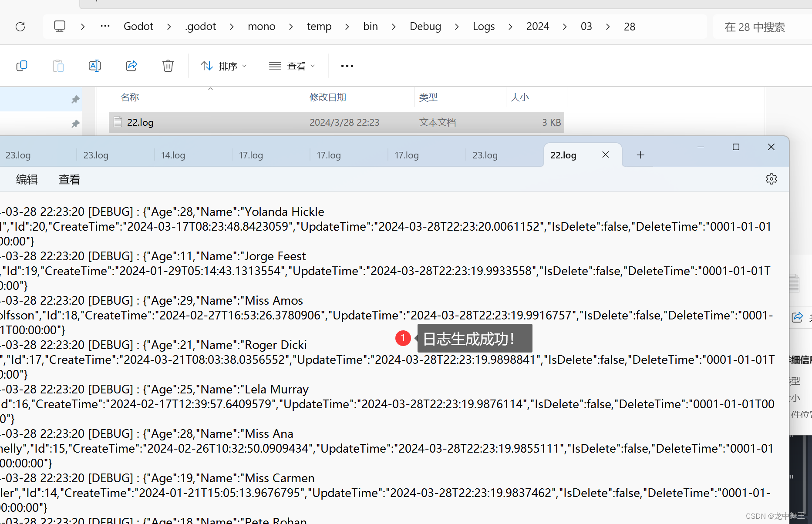Open the Debug folder from the address path

click(425, 27)
